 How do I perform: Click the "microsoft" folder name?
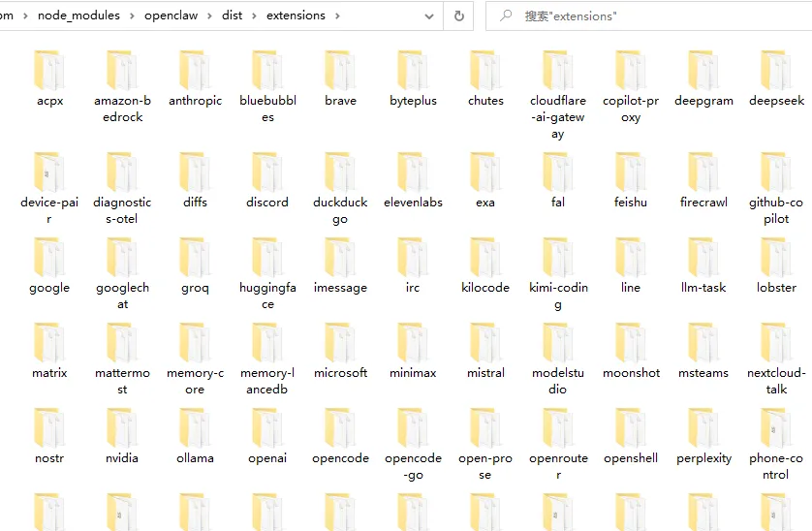pyautogui.click(x=340, y=373)
